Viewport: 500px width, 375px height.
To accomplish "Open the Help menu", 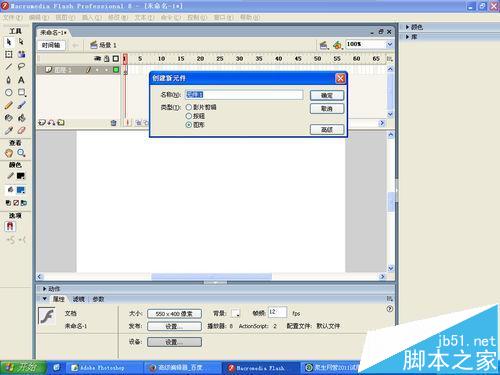I will coord(250,17).
